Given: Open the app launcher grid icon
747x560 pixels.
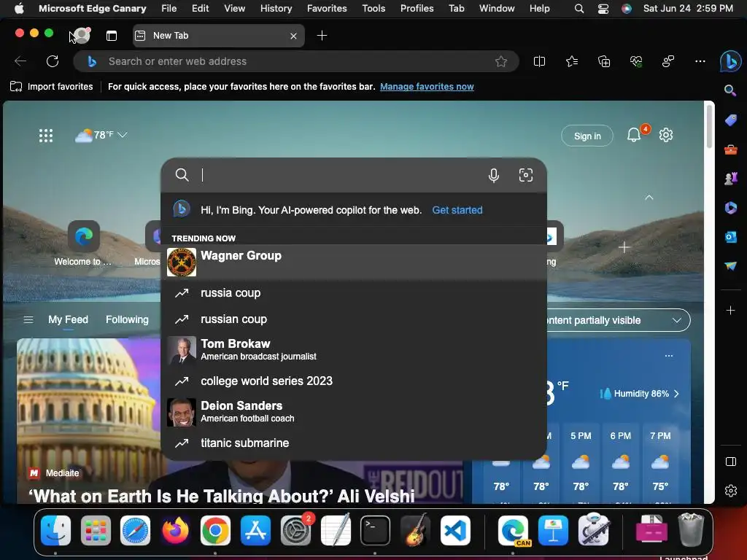Looking at the screenshot, I should 46,136.
